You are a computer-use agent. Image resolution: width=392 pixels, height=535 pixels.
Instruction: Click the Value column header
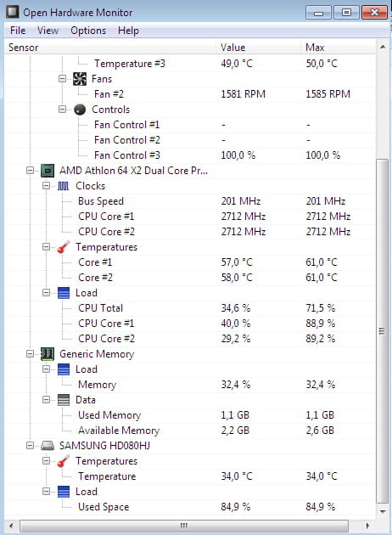(259, 48)
